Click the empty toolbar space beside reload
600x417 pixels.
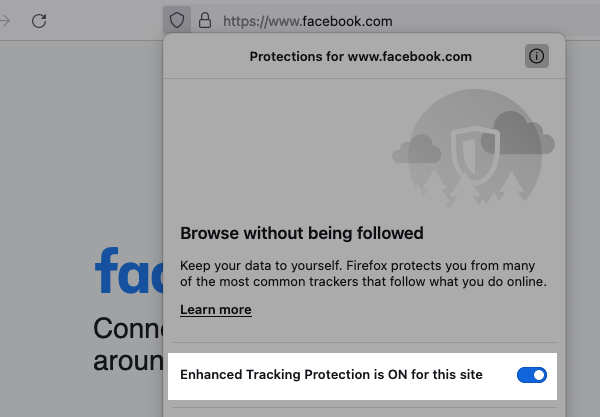[x=100, y=20]
